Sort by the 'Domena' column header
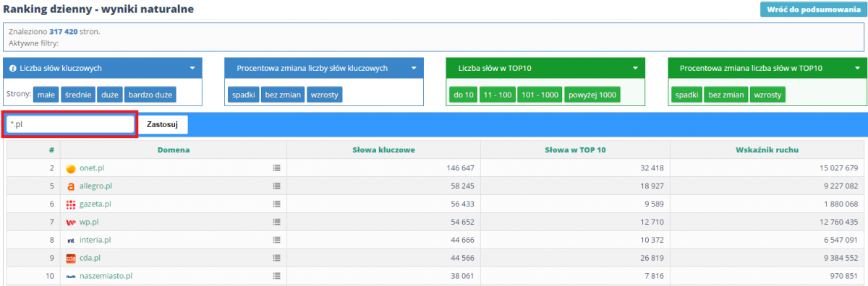The width and height of the screenshot is (868, 286). [174, 149]
